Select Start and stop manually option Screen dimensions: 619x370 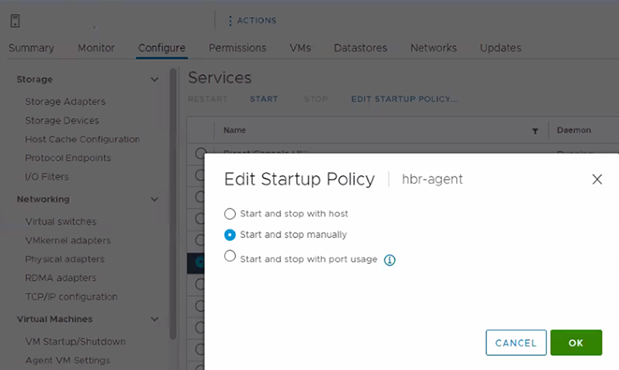pos(230,235)
